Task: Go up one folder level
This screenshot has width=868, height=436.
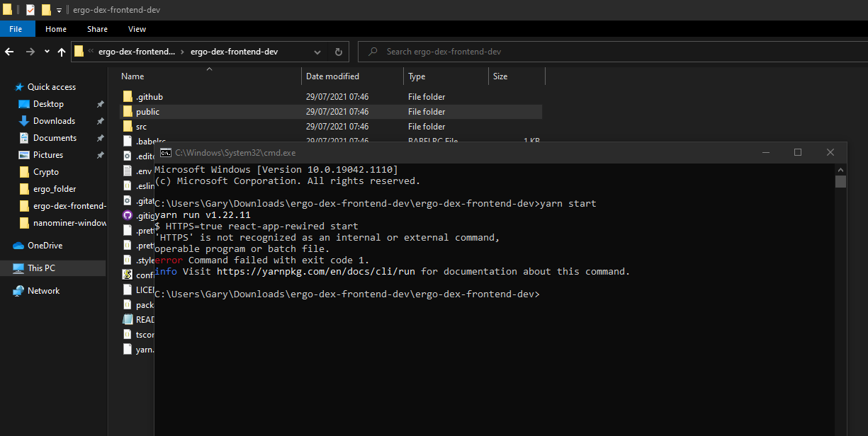Action: pyautogui.click(x=62, y=52)
